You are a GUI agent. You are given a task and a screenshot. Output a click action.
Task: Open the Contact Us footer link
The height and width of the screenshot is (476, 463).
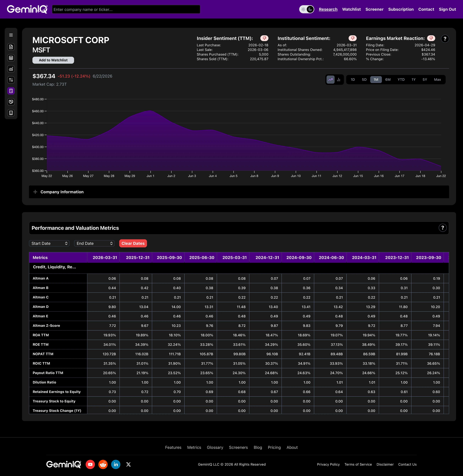click(x=407, y=464)
